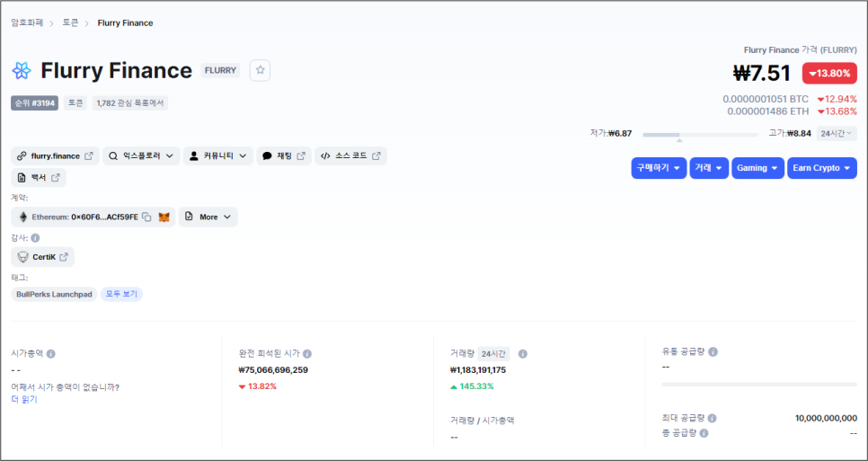
Task: Click the info icon beside 시가총액
Action: [51, 354]
